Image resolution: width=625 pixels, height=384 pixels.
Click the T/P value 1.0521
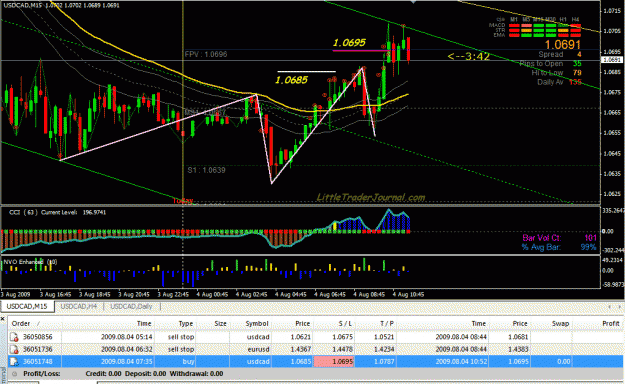coord(384,337)
